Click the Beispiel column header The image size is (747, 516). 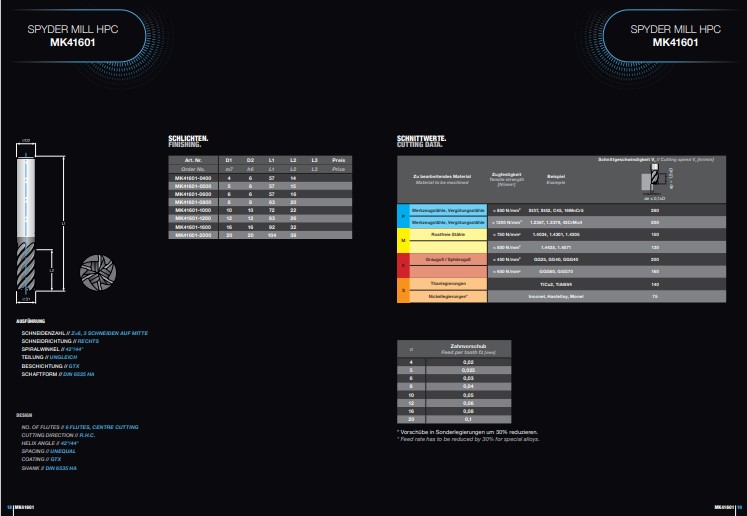click(x=555, y=177)
